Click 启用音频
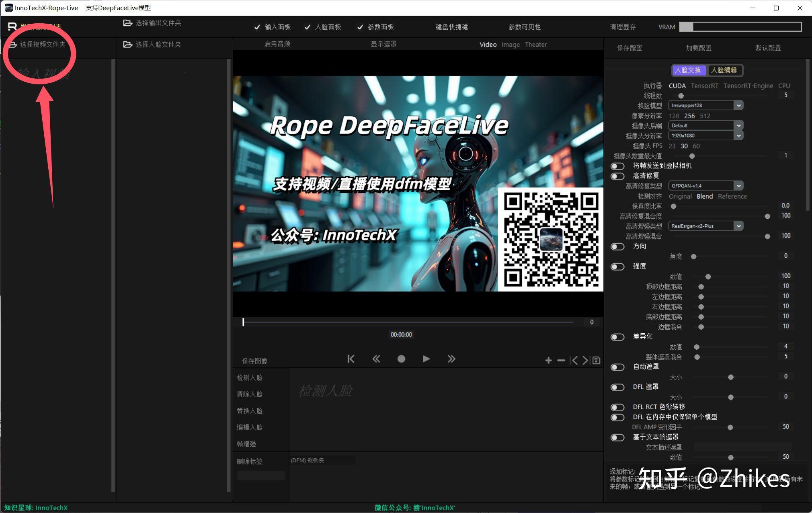The height and width of the screenshot is (513, 812). 277,44
